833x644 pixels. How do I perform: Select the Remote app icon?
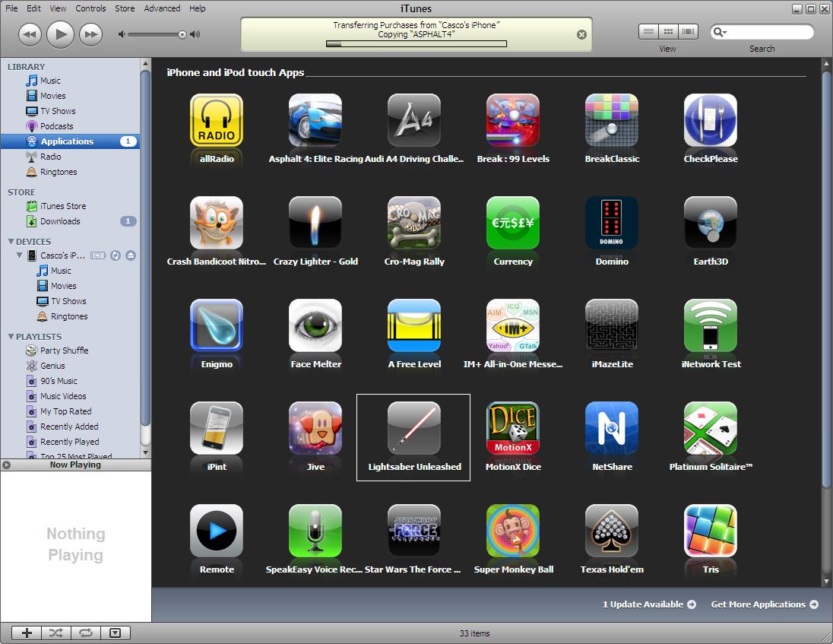tap(217, 530)
